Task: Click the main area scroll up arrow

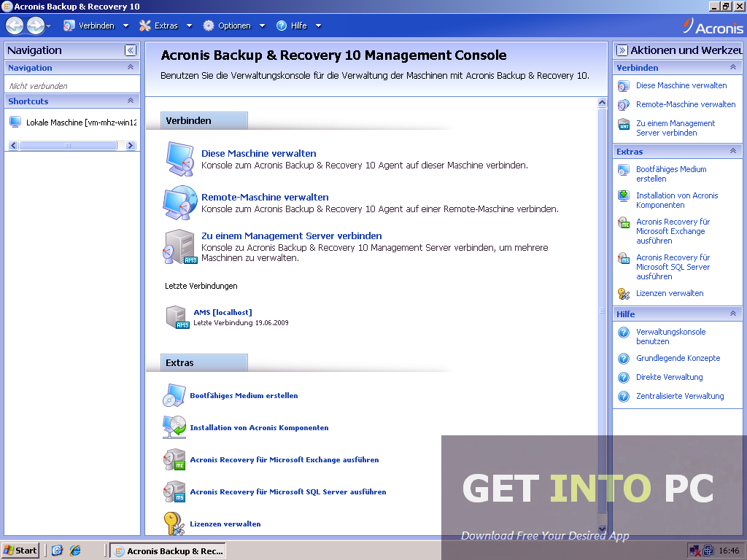Action: (602, 102)
